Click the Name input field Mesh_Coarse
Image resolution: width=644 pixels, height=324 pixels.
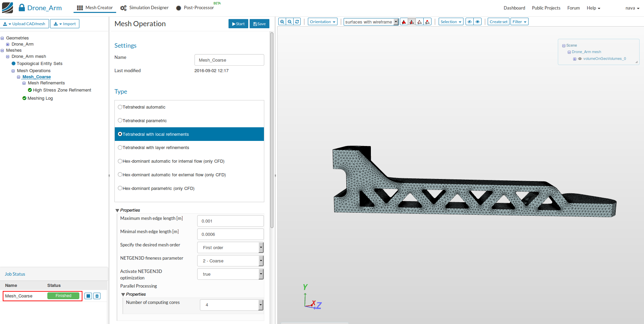[229, 60]
